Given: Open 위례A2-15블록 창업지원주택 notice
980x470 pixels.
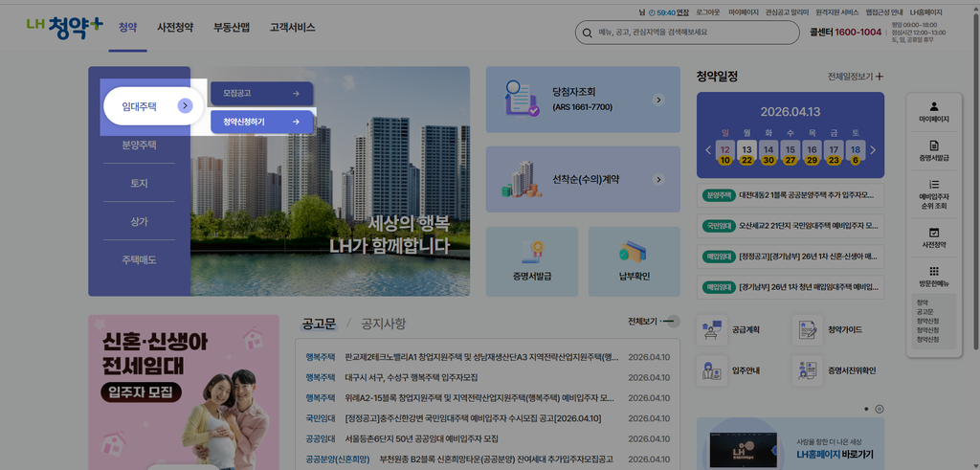Looking at the screenshot, I should [479, 398].
